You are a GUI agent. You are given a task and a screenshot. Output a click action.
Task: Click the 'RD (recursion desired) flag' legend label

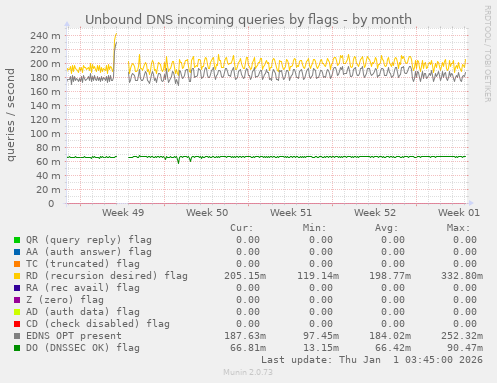[107, 276]
